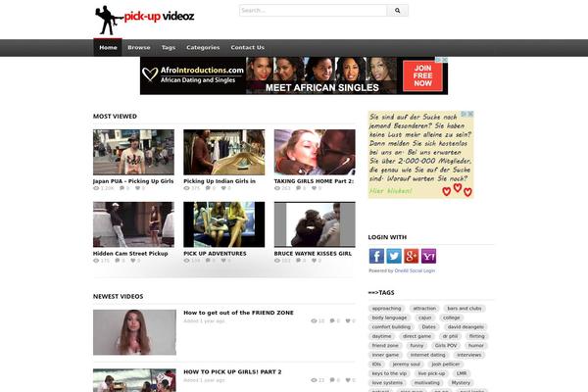Select the friend zone tag

tap(385, 346)
